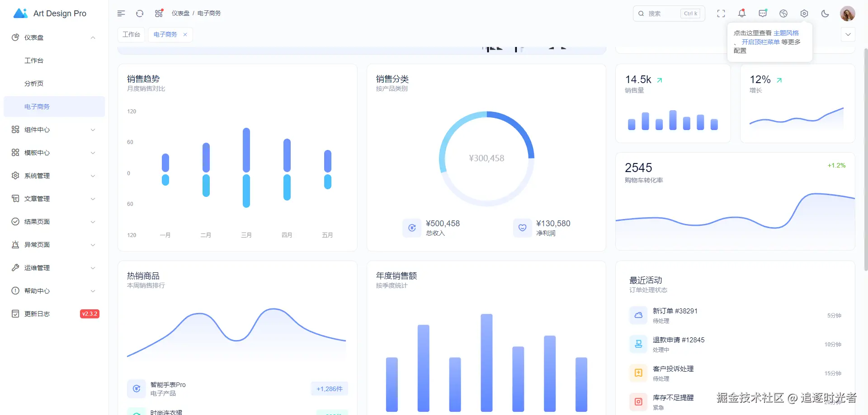Image resolution: width=868 pixels, height=415 pixels.
Task: Expand the 系统管理 menu
Action: point(54,176)
